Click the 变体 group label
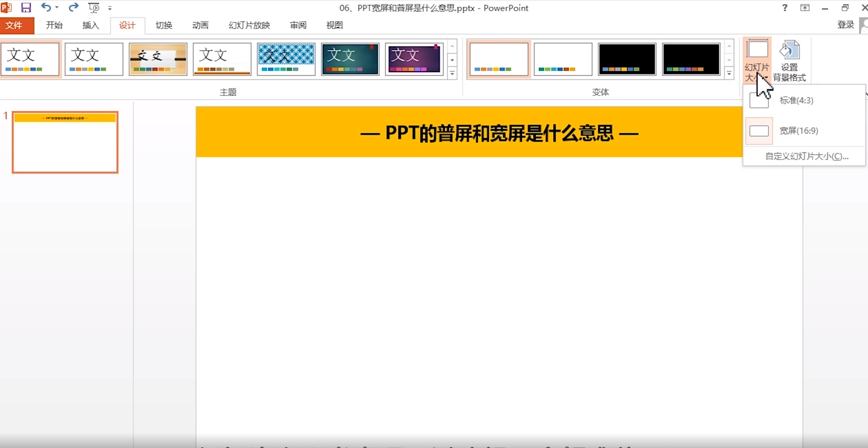The width and height of the screenshot is (868, 448). 601,92
